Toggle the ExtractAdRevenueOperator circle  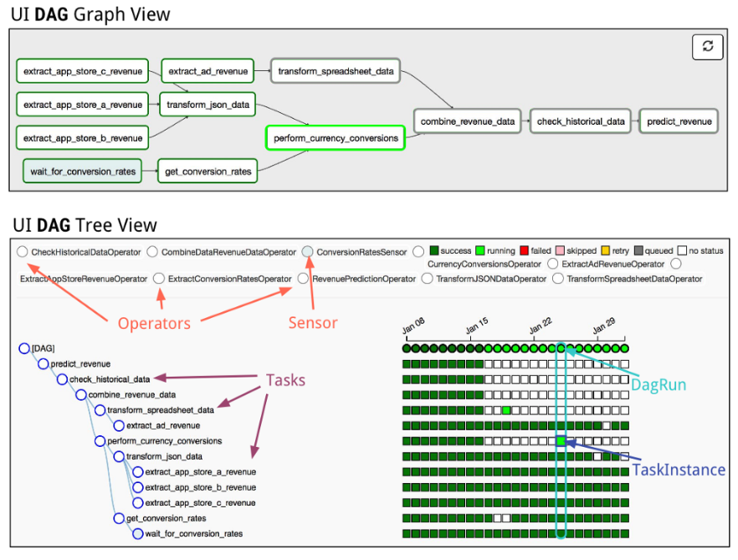(552, 264)
